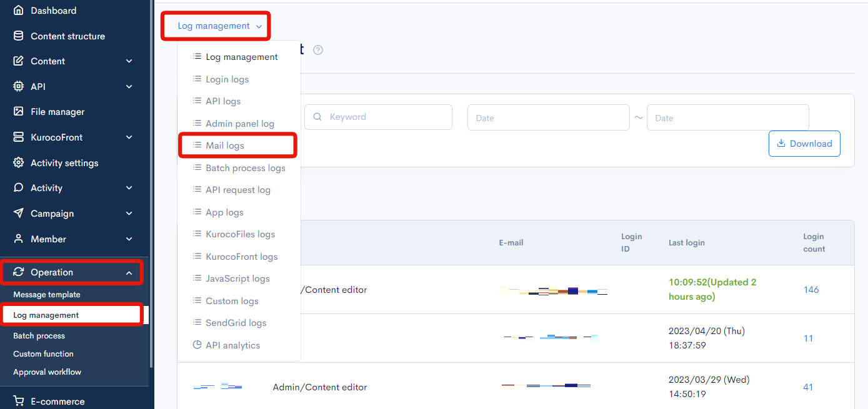The width and height of the screenshot is (868, 409).
Task: Open the Log management dropdown at top
Action: (215, 26)
